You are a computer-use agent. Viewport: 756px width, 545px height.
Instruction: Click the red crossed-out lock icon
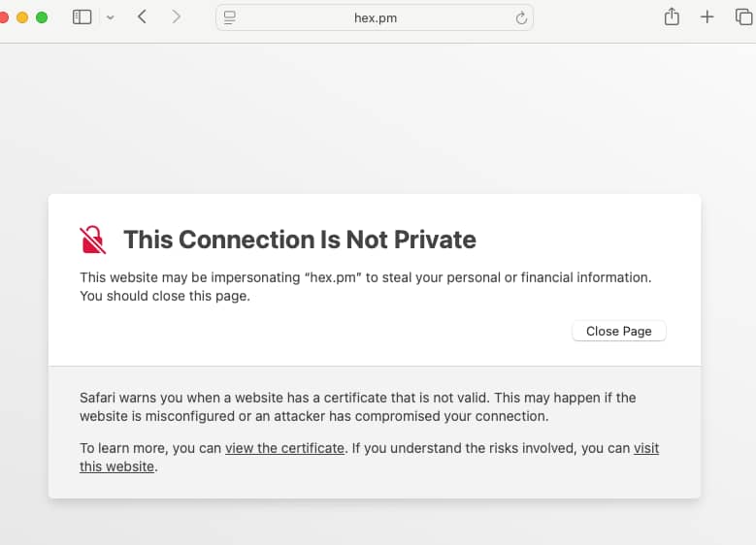pos(92,240)
